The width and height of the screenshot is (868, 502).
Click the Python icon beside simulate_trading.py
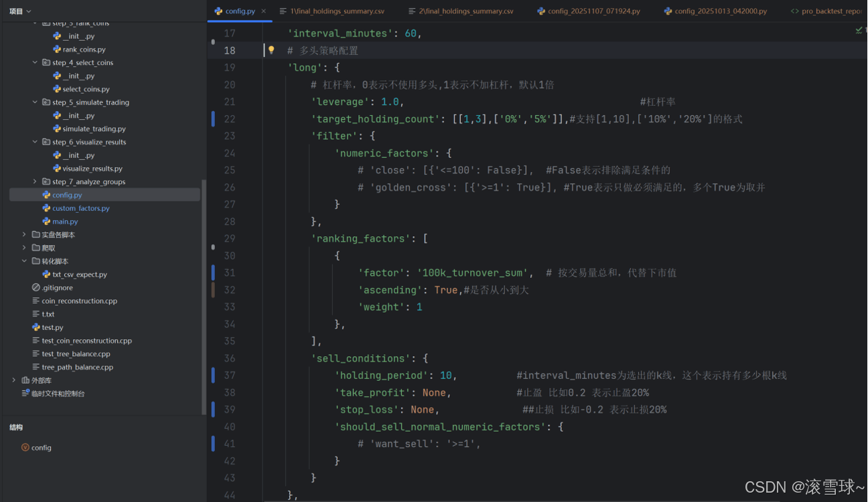pyautogui.click(x=57, y=129)
